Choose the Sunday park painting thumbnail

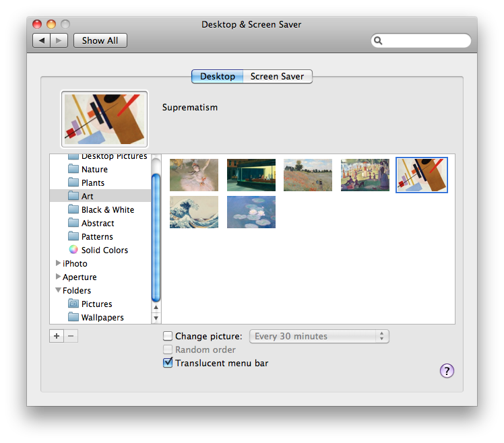click(365, 175)
